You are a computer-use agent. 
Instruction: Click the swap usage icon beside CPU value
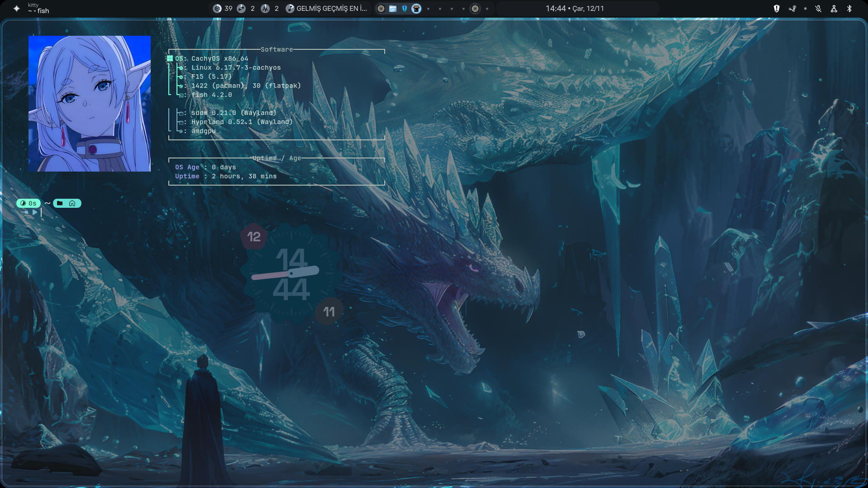[x=241, y=9]
